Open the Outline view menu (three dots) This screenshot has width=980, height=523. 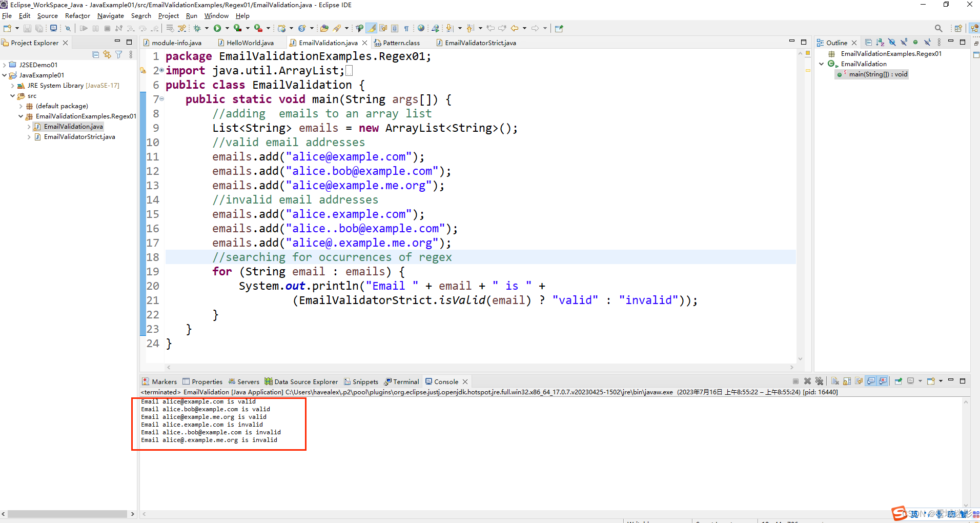[939, 43]
